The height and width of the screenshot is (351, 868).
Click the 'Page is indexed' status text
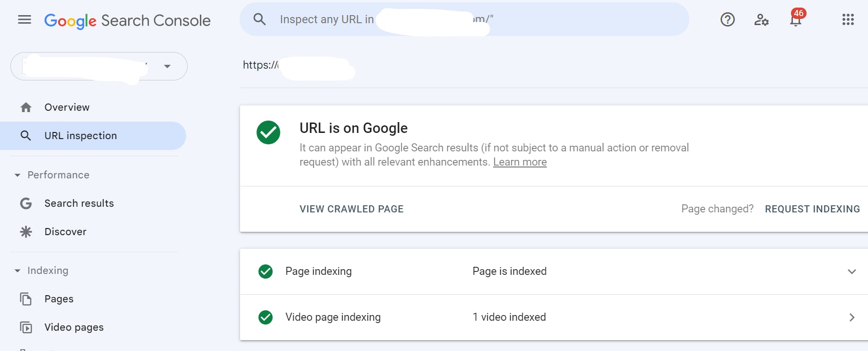click(509, 272)
